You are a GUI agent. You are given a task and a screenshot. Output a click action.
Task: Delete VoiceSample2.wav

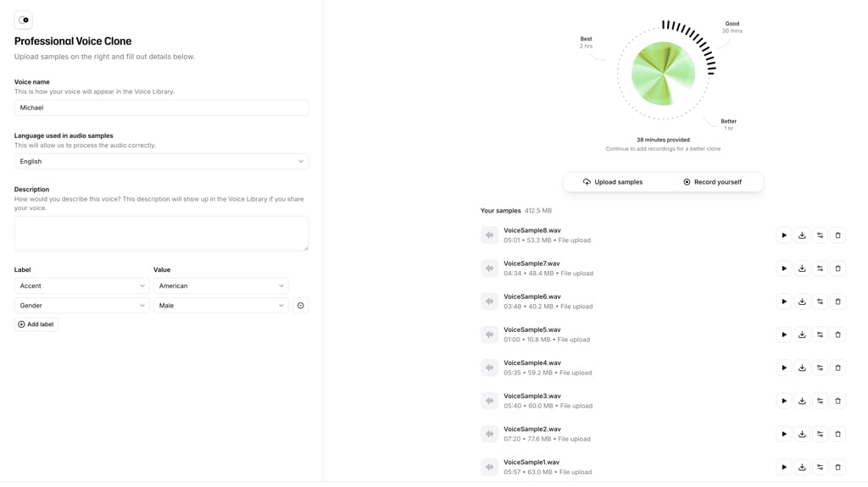[837, 434]
